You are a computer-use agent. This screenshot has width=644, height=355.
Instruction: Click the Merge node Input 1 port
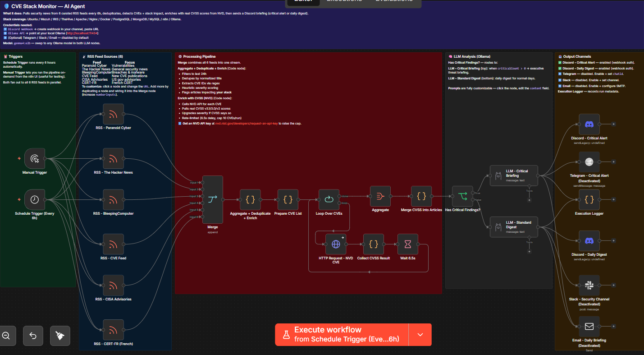point(202,182)
